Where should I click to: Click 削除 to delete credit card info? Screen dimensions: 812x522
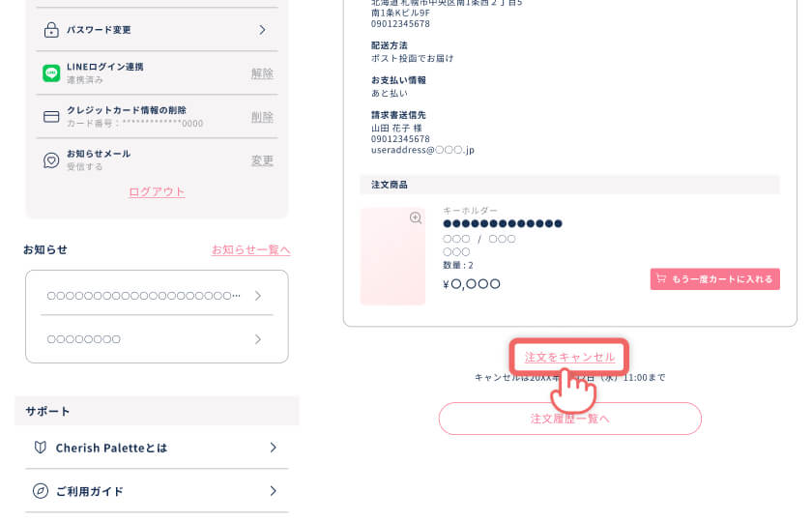[x=262, y=117]
